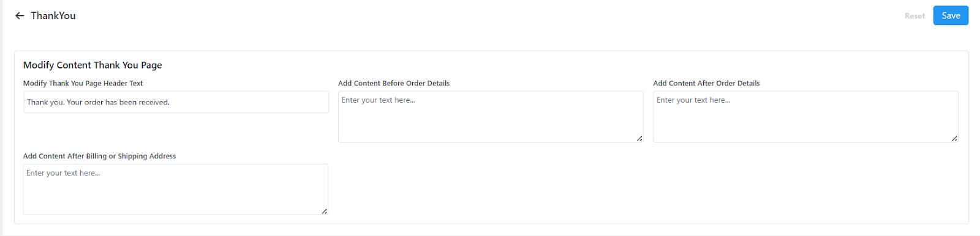
Task: Click the 'Add Content Before Order Details' label
Action: 394,83
